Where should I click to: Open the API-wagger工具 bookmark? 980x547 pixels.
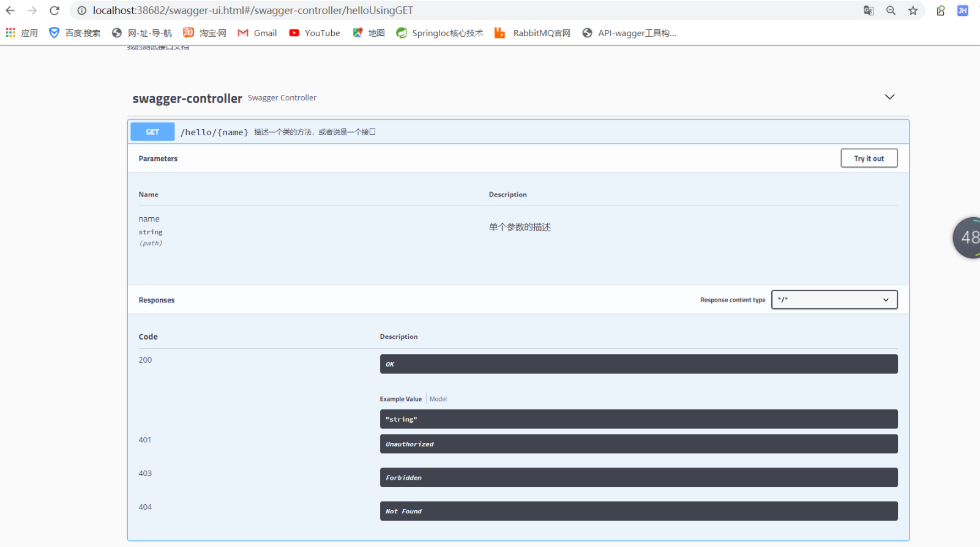pos(629,33)
